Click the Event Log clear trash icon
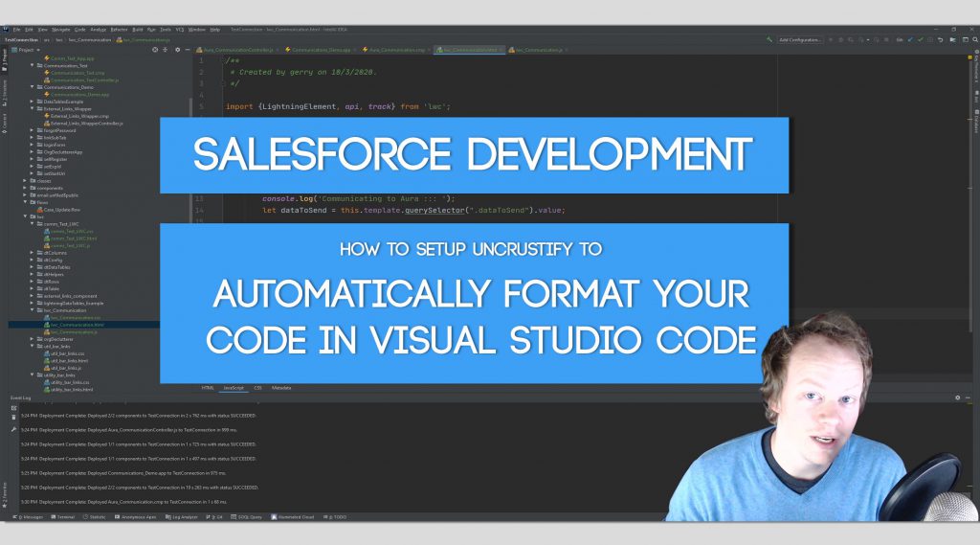The height and width of the screenshot is (545, 980). pyautogui.click(x=13, y=418)
